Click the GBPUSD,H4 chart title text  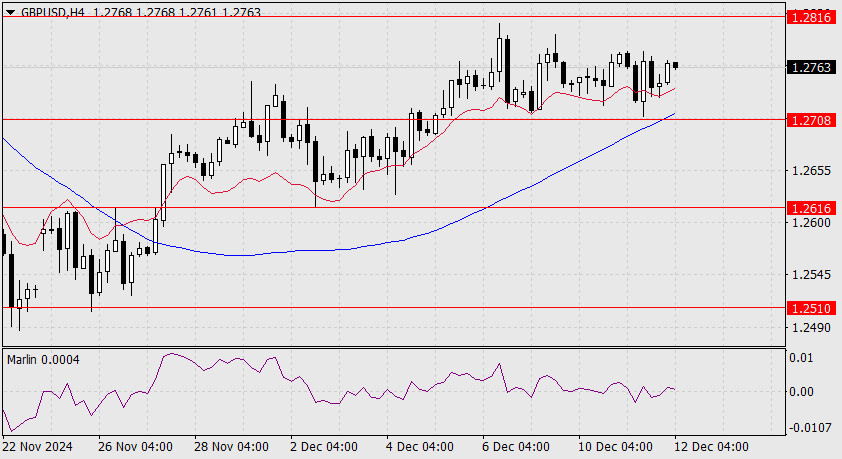pyautogui.click(x=53, y=11)
